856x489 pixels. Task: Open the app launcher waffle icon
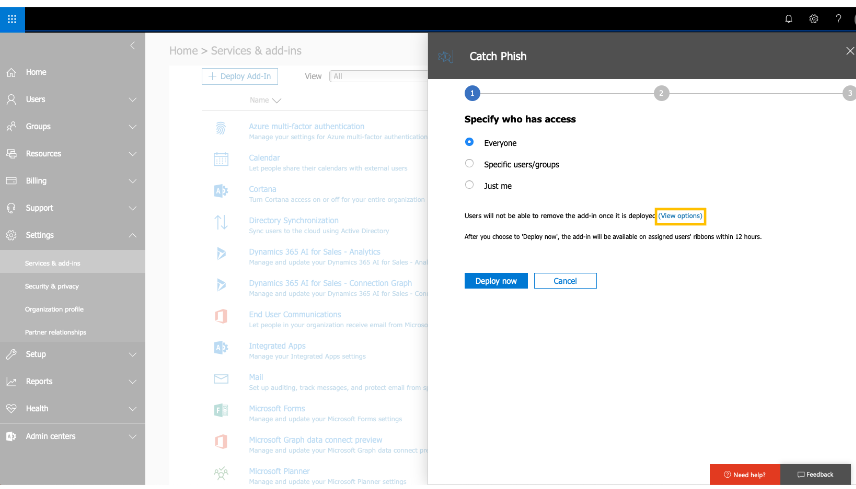point(12,19)
